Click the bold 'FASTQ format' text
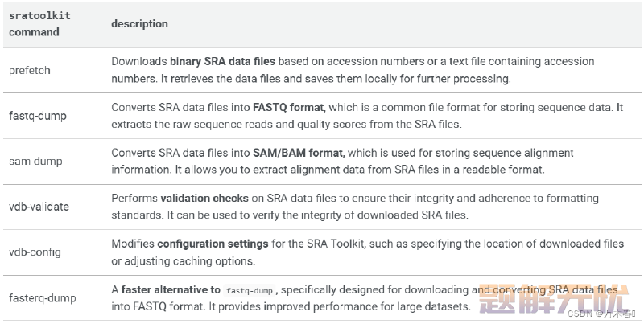The height and width of the screenshot is (324, 644). pos(288,108)
